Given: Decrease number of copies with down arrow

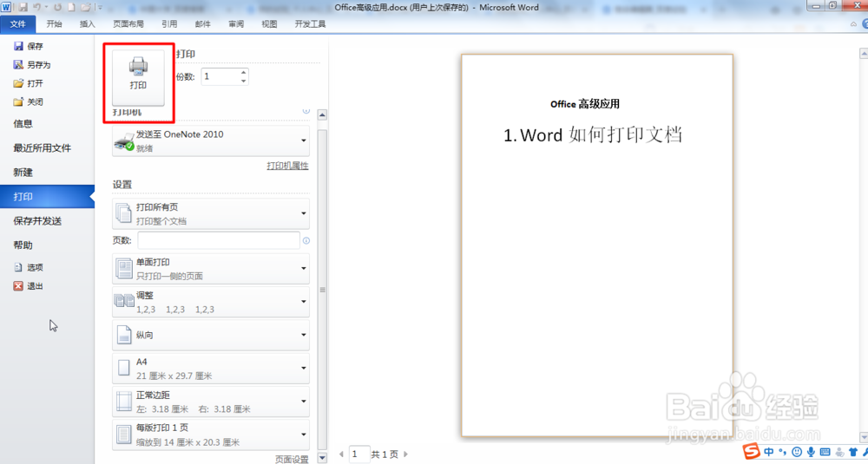Looking at the screenshot, I should [x=244, y=81].
